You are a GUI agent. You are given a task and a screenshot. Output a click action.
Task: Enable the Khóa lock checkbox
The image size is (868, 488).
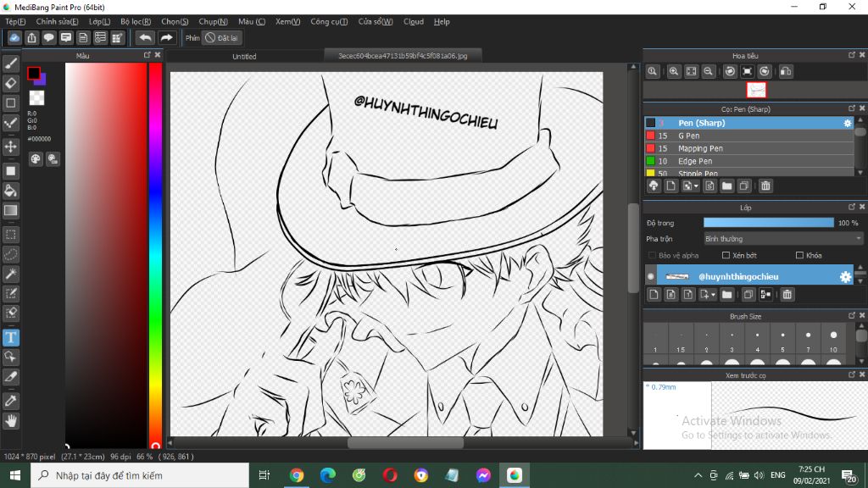tap(799, 255)
